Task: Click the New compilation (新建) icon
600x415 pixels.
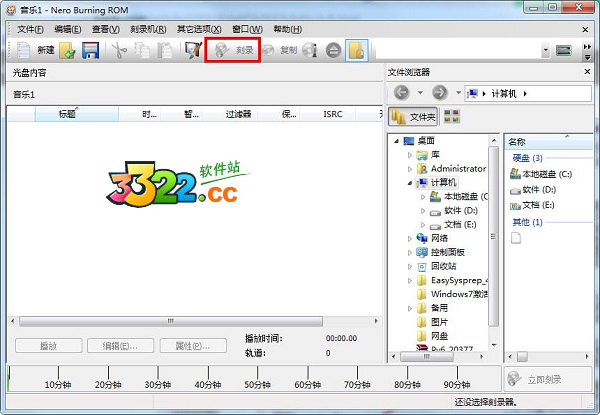Action: click(x=23, y=50)
